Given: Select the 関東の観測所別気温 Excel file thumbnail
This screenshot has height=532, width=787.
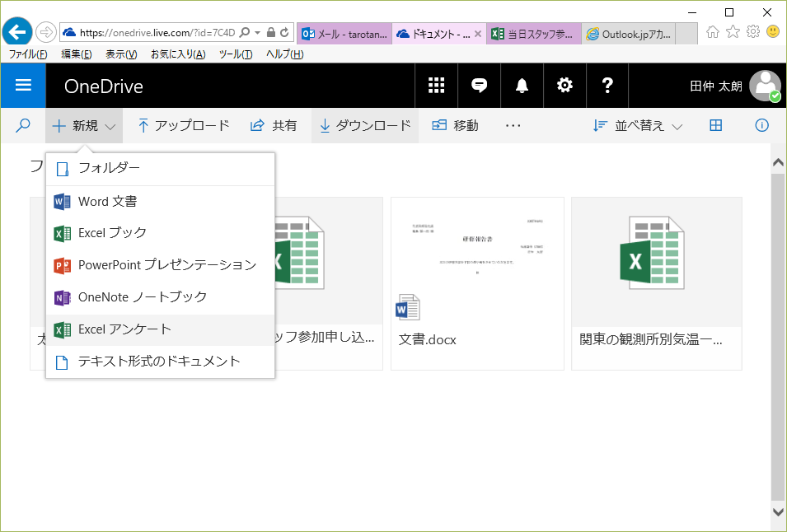Looking at the screenshot, I should point(657,262).
